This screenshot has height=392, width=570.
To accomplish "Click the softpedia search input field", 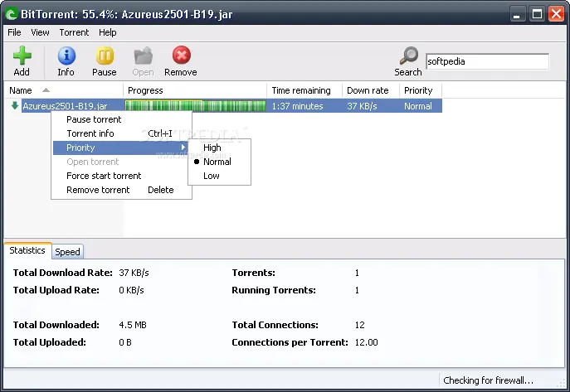I will 487,61.
